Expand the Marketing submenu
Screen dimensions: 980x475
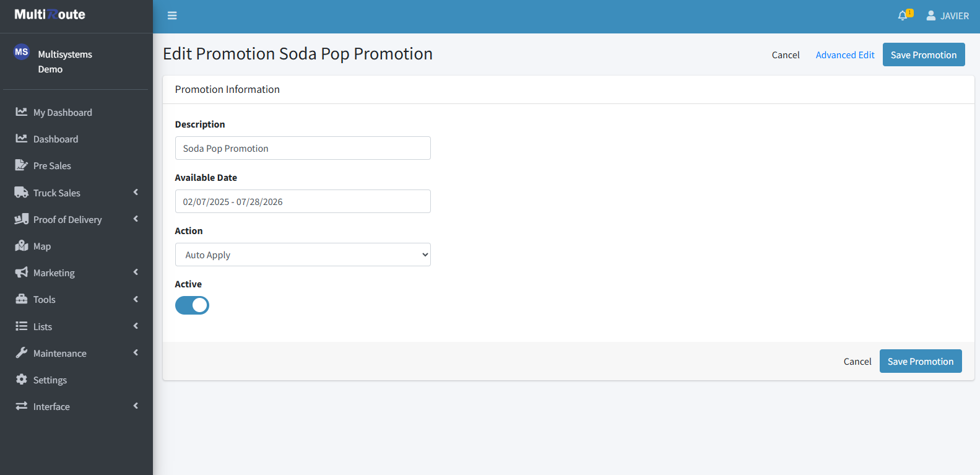(x=54, y=272)
